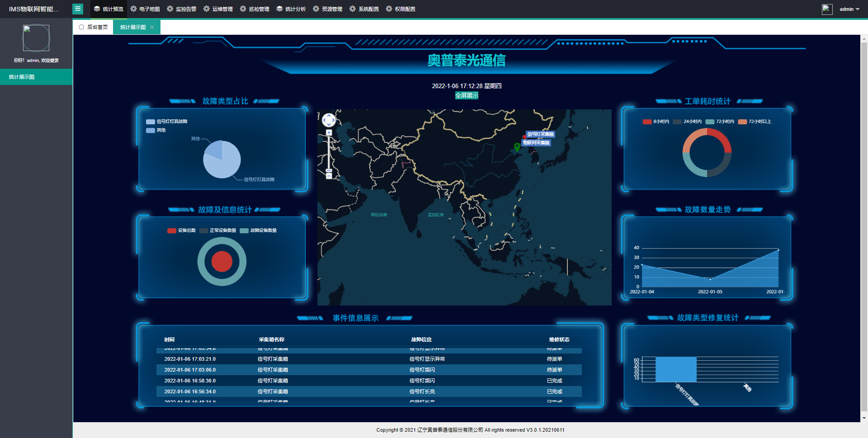The height and width of the screenshot is (438, 868).
Task: Select the row timed 2022-01-06 17:03:06.0
Action: click(x=369, y=370)
